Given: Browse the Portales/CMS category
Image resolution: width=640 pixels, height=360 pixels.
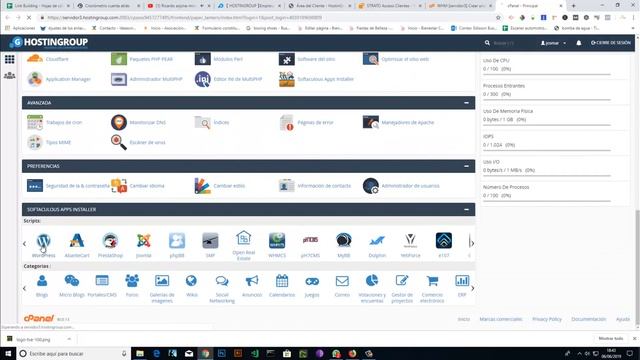Looking at the screenshot, I should pyautogui.click(x=102, y=286).
